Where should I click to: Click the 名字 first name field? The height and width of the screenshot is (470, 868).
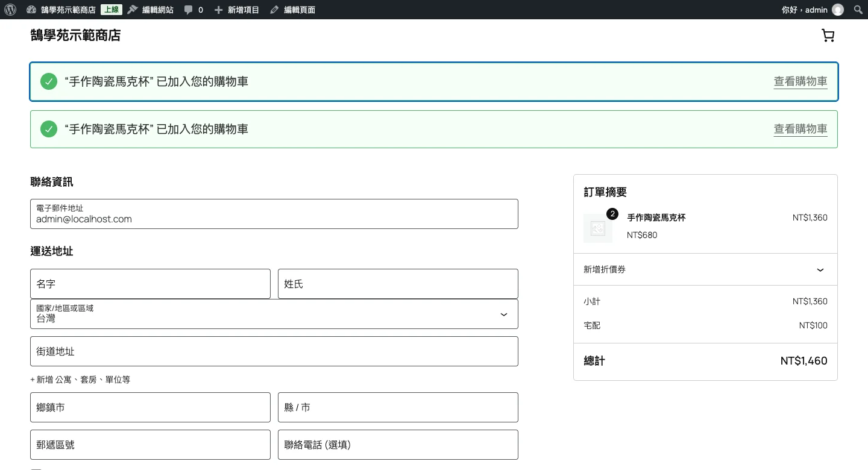point(150,284)
